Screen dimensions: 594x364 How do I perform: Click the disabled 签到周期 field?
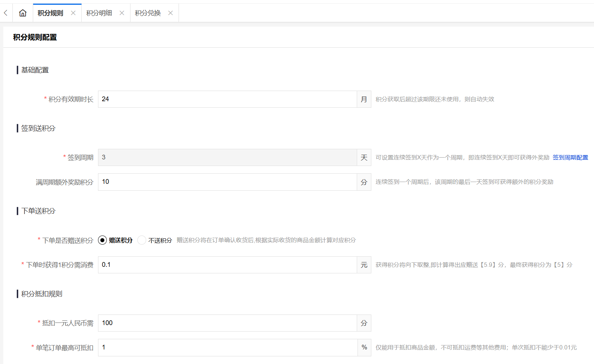click(227, 158)
